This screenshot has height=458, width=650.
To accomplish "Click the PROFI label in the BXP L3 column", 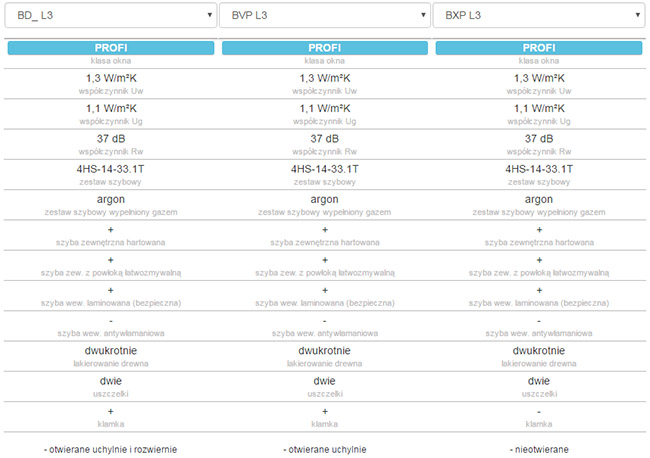I will [x=538, y=48].
